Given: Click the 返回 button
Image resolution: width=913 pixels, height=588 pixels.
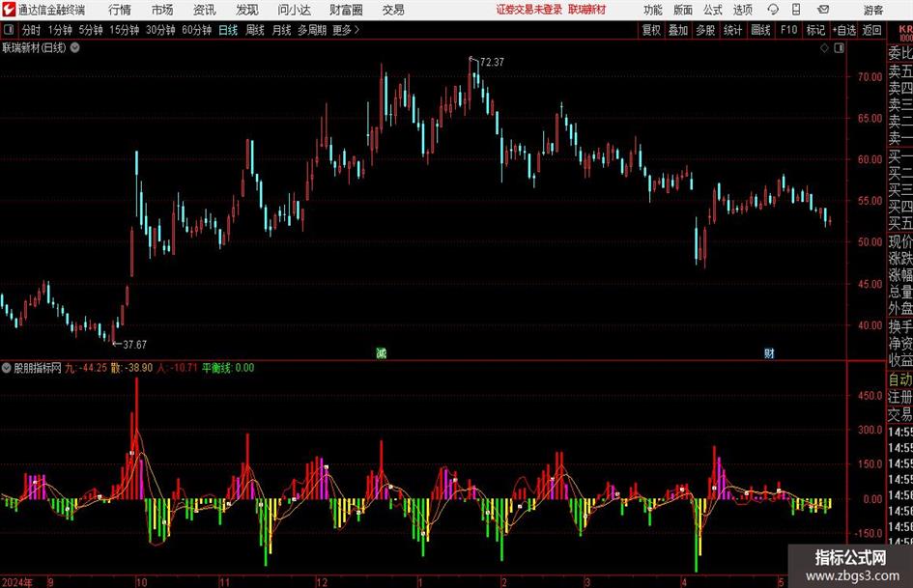Looking at the screenshot, I should [871, 30].
